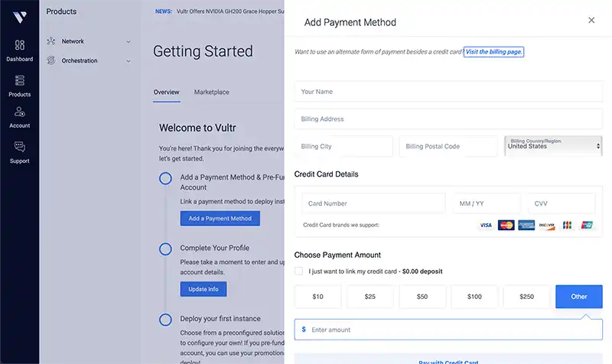
Task: Select the Complete Your Profile step circle
Action: 165,249
